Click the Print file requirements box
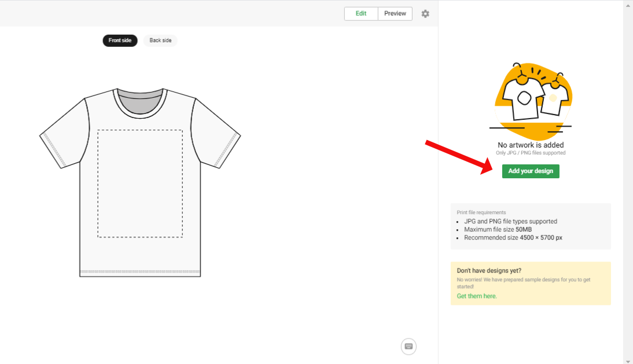Screen dimensions: 633x364 [x=531, y=226]
